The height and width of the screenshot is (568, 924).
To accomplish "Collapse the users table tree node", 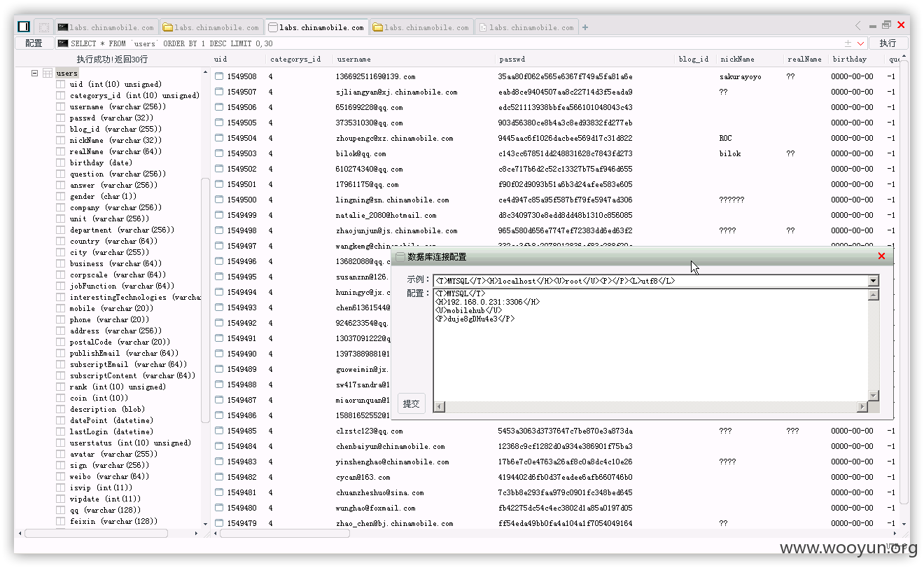I will click(34, 73).
